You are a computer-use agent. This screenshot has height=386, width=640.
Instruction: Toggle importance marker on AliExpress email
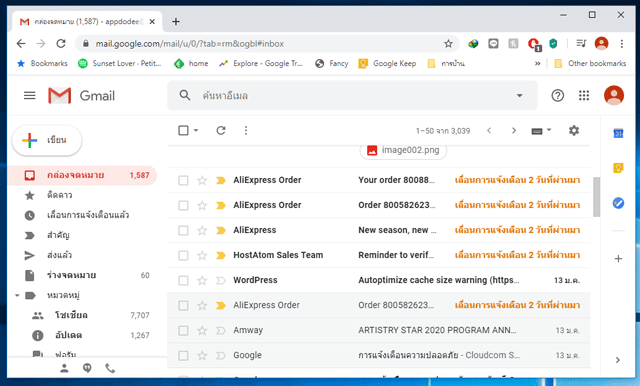coord(221,231)
